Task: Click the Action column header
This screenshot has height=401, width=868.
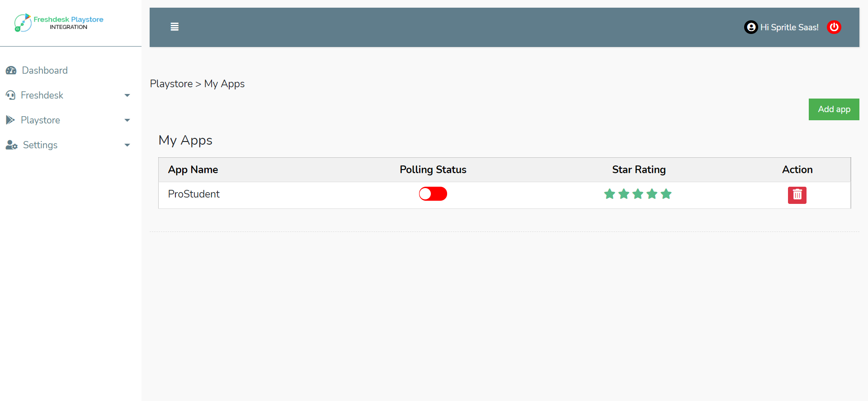Action: (x=797, y=170)
